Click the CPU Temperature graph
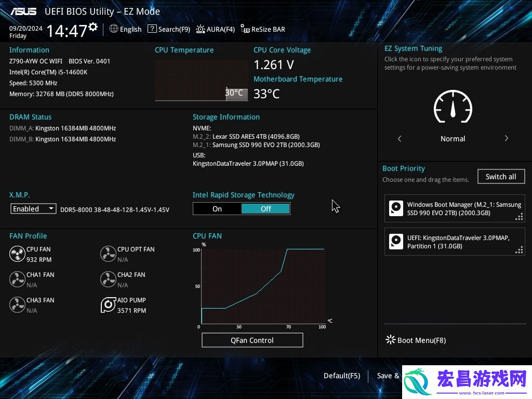532x399 pixels. (202, 81)
